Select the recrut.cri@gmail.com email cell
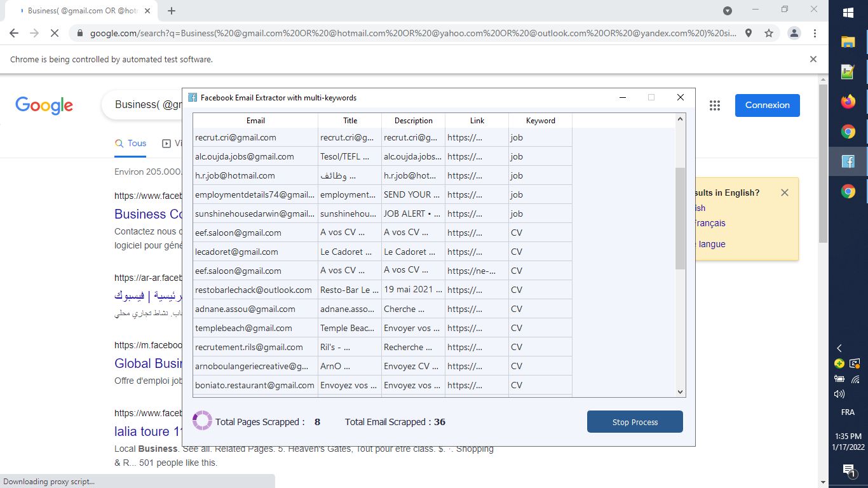The width and height of the screenshot is (868, 488). pyautogui.click(x=255, y=137)
